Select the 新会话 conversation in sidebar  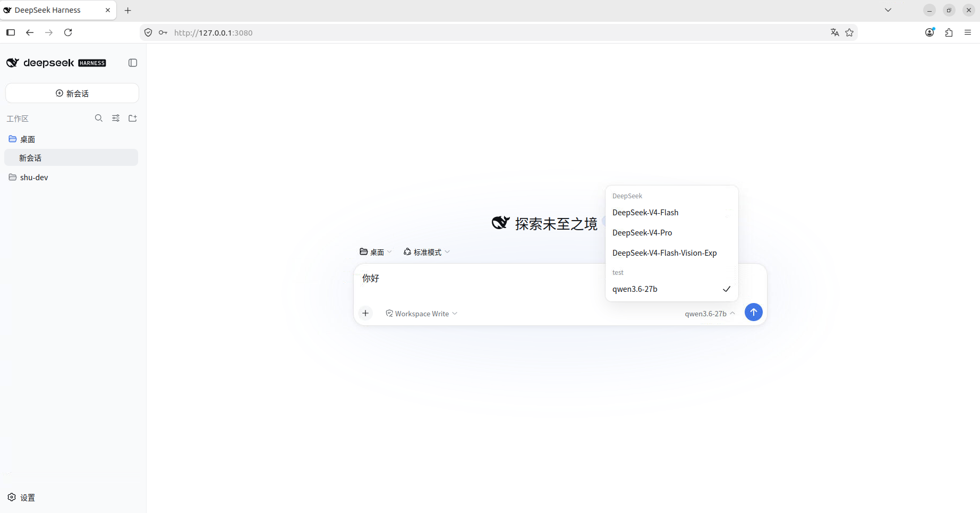coord(71,158)
